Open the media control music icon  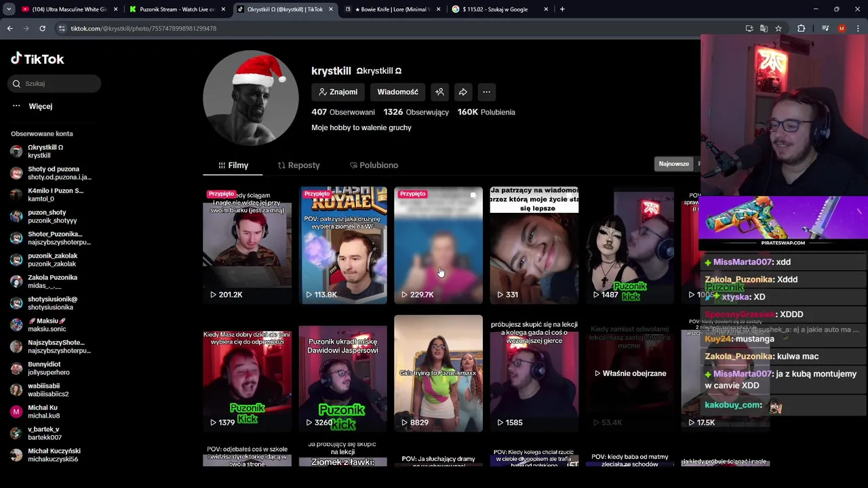coord(825,28)
